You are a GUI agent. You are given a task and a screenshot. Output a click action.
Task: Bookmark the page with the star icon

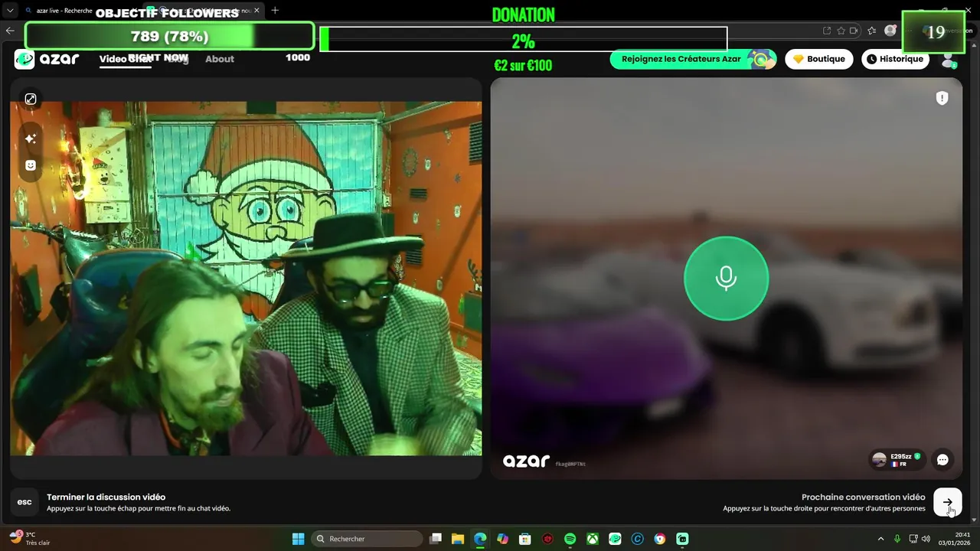coord(841,31)
